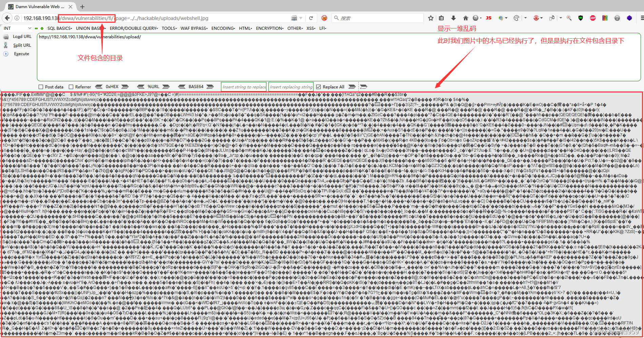Enable the Post data checkbox
The height and width of the screenshot is (338, 644).
[41, 87]
